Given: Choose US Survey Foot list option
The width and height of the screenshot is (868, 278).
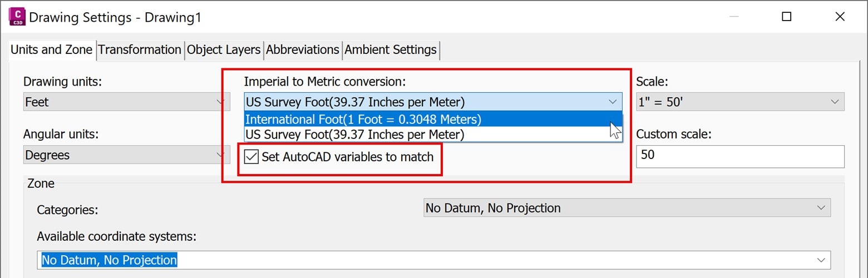Looking at the screenshot, I should [433, 135].
